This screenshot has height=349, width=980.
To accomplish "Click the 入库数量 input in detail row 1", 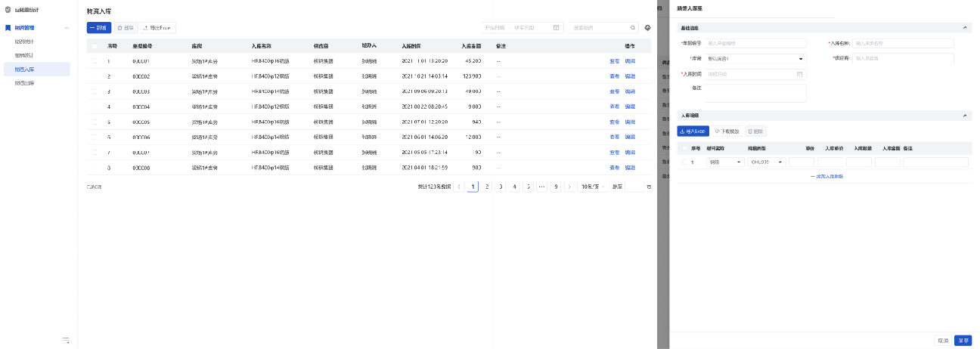I will point(859,162).
